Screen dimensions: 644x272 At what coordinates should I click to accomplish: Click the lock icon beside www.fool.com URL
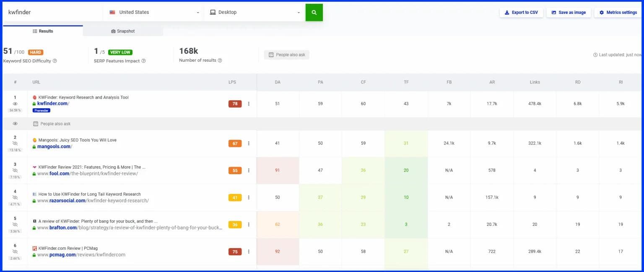coord(34,174)
